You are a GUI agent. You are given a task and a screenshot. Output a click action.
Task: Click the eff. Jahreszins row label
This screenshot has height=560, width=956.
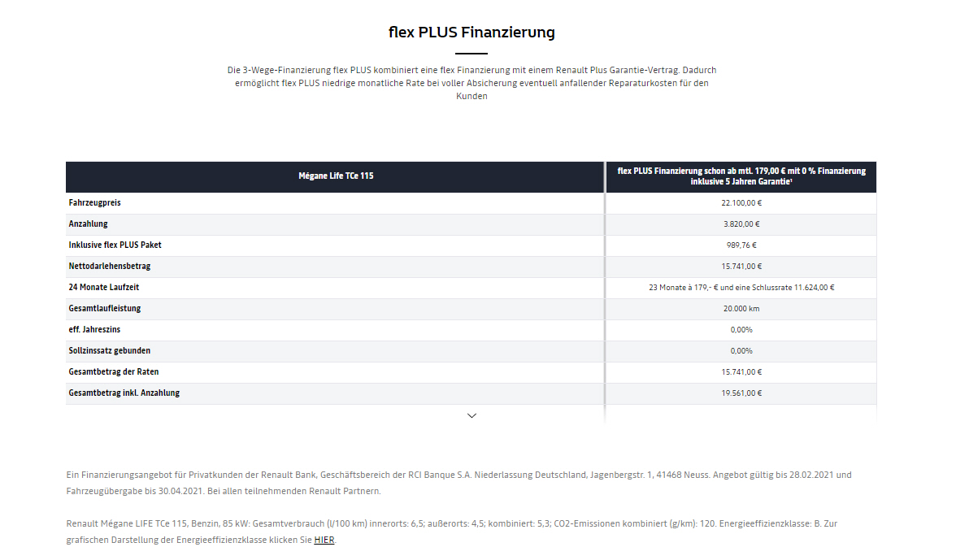(94, 330)
